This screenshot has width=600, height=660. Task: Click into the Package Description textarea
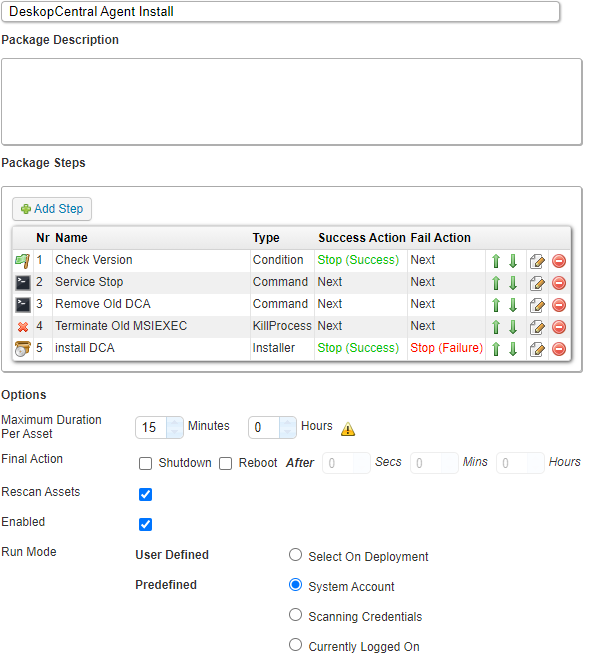(x=292, y=102)
